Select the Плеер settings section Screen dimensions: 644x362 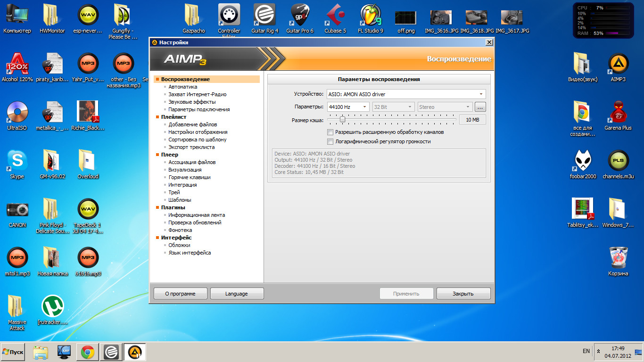tap(170, 155)
